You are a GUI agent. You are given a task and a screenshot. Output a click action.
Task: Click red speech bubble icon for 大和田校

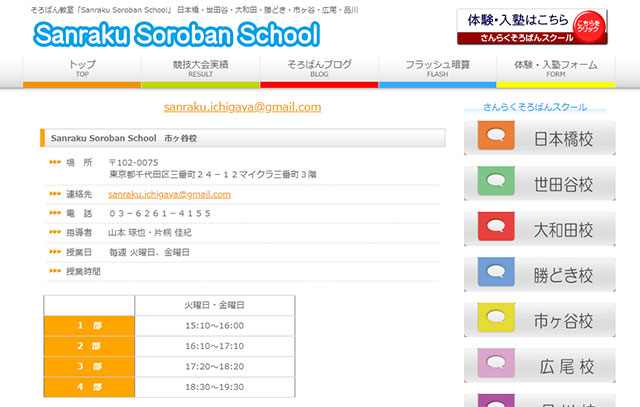click(x=496, y=226)
